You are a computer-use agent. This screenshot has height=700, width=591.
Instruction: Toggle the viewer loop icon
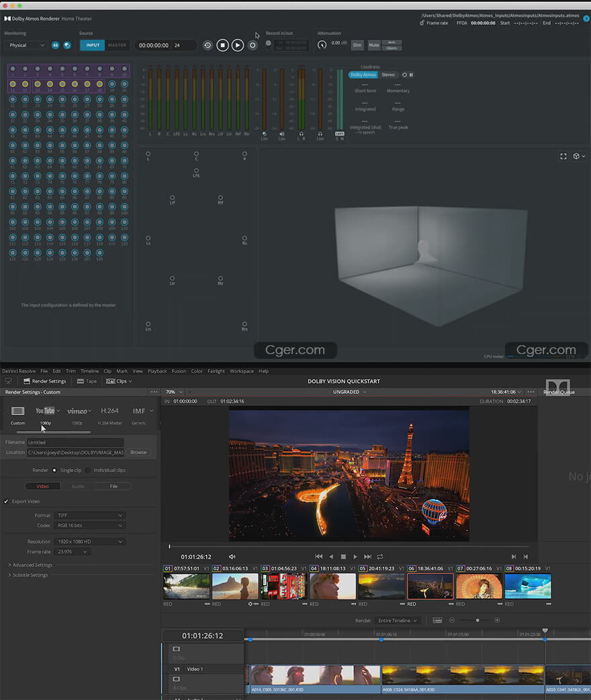[380, 557]
